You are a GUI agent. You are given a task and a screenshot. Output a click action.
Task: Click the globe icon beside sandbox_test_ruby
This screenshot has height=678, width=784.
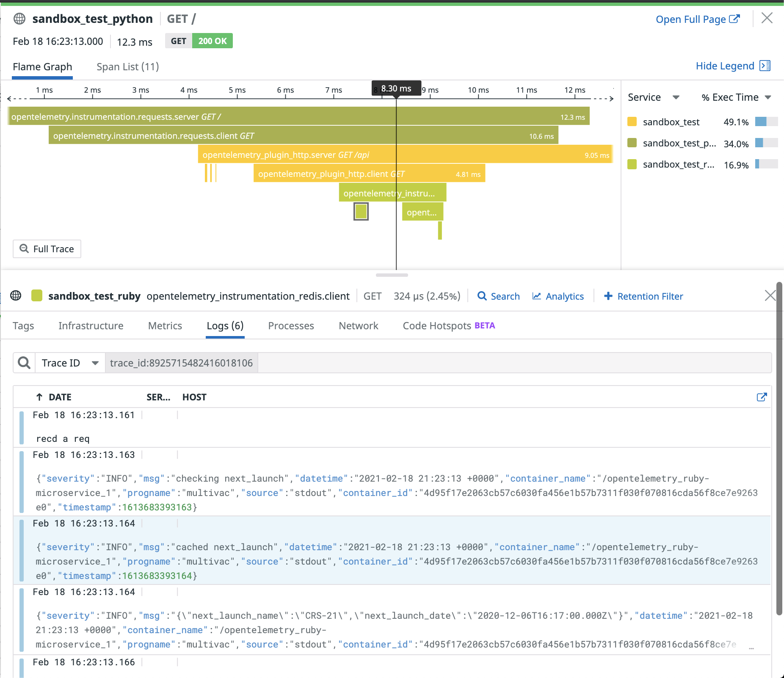tap(16, 295)
